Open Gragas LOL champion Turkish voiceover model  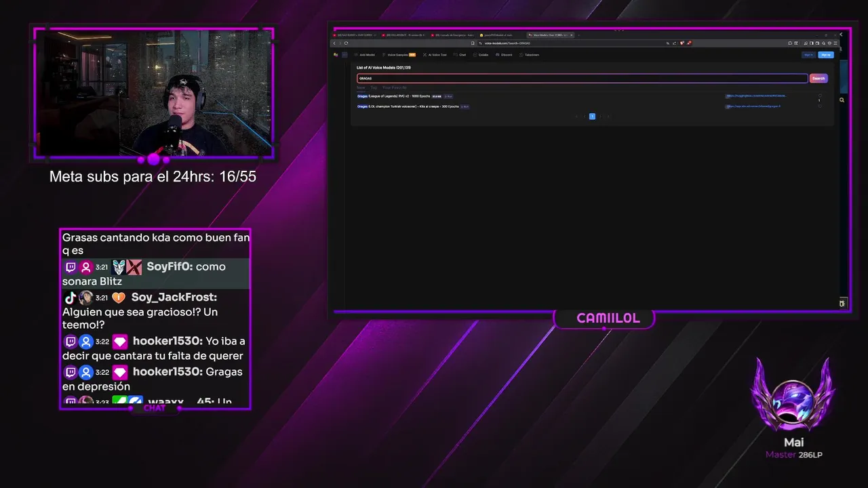[x=408, y=106]
